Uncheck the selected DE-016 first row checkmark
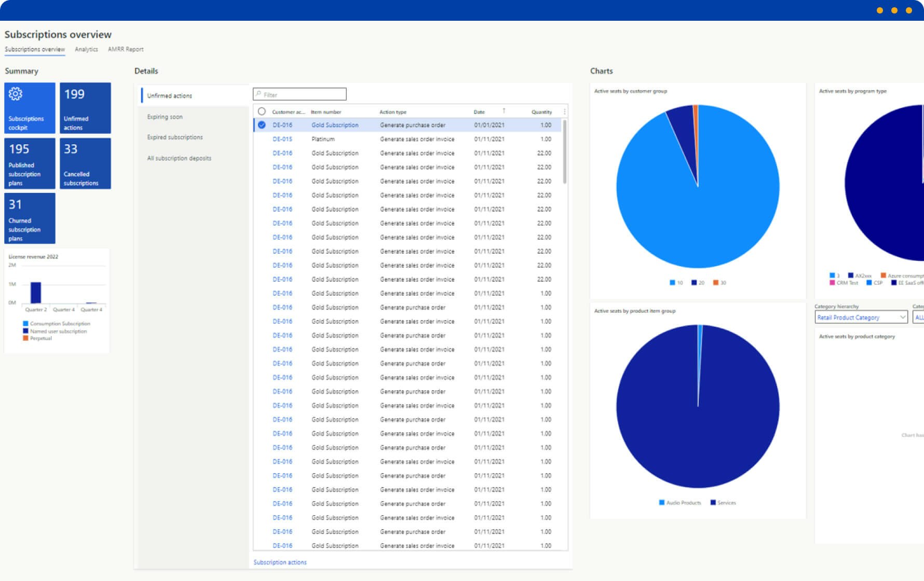This screenshot has height=581, width=924. 262,125
